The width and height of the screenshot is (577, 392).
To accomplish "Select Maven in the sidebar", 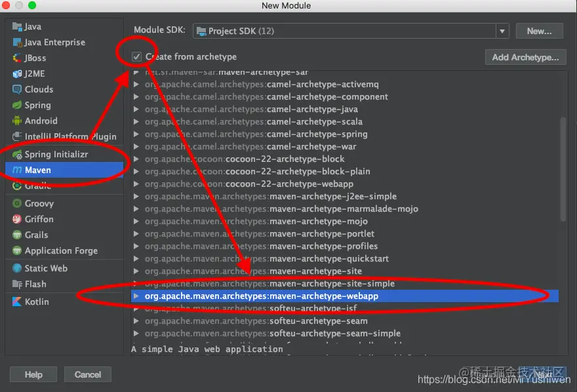I will pyautogui.click(x=64, y=170).
